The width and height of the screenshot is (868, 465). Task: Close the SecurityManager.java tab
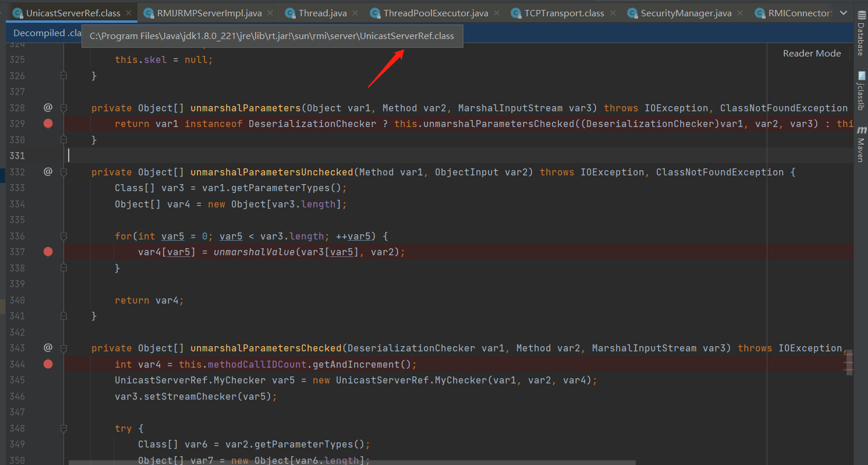tap(739, 13)
